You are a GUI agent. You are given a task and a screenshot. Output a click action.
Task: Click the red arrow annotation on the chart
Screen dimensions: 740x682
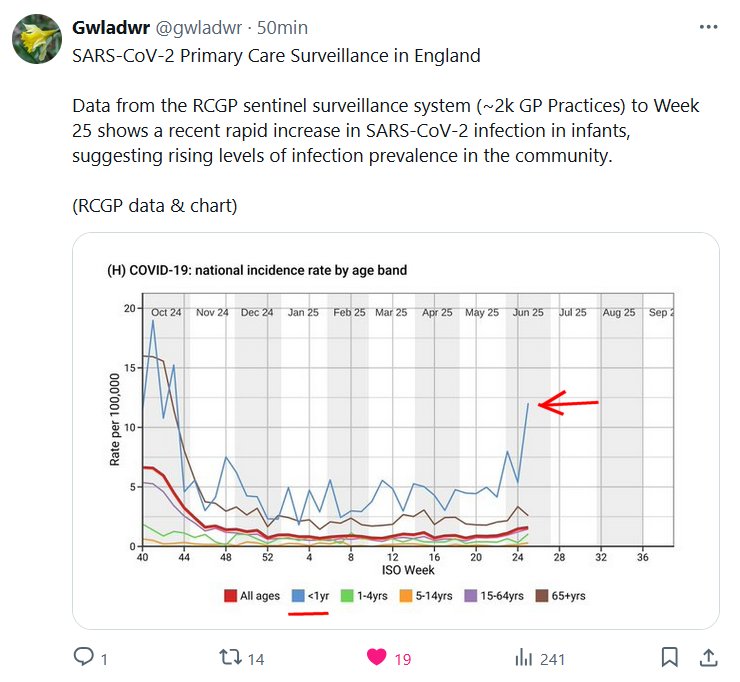[568, 404]
